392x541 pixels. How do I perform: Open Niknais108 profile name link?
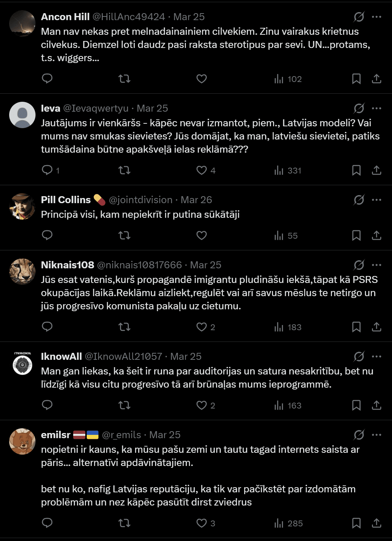tap(67, 265)
